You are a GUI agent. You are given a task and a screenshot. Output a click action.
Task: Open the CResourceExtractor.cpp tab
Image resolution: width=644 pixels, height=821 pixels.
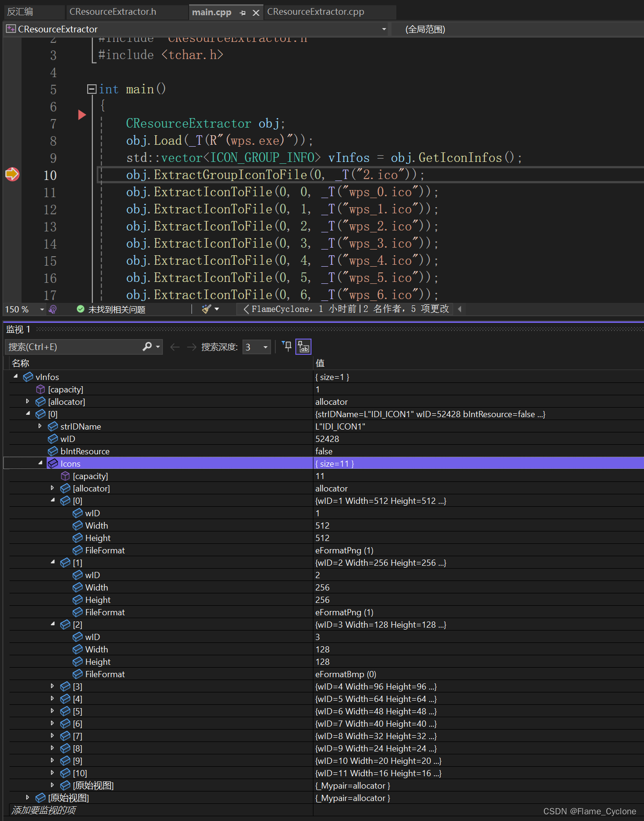coord(315,12)
